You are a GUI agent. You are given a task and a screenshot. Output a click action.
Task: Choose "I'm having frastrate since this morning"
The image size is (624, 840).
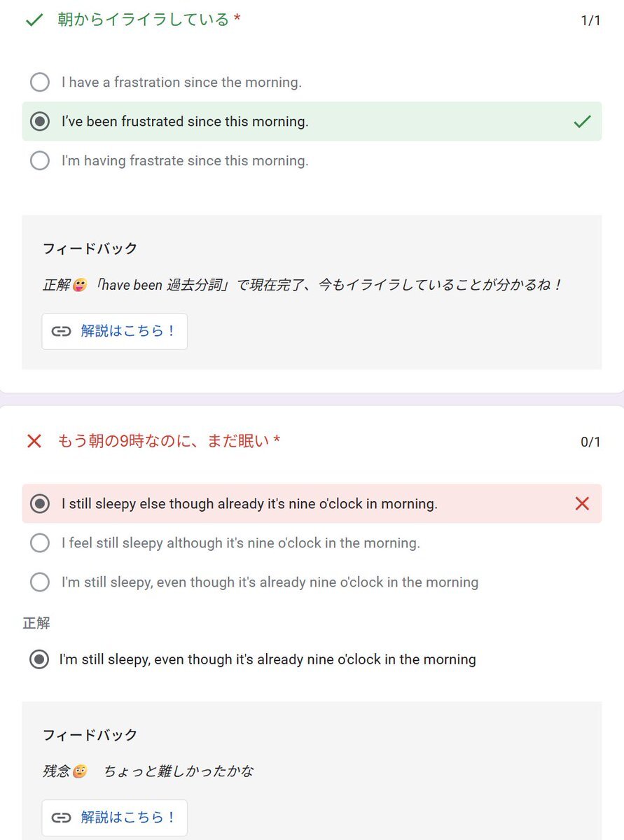[x=40, y=161]
